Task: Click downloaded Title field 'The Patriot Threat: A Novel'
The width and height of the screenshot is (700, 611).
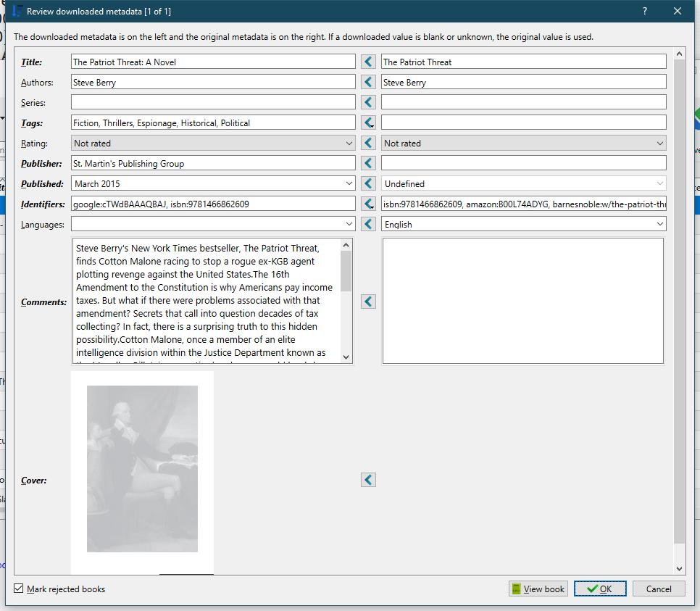Action: tap(213, 62)
